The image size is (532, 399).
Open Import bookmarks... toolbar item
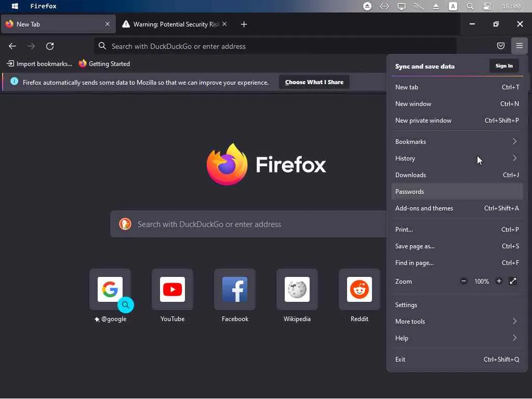39,64
